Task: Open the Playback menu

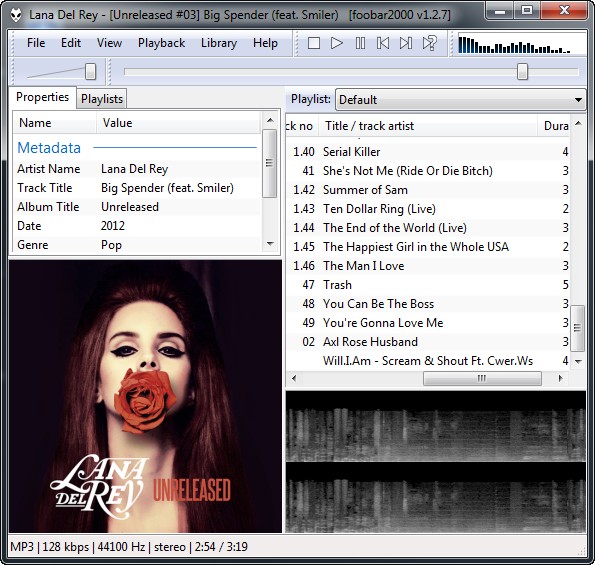Action: coord(162,43)
